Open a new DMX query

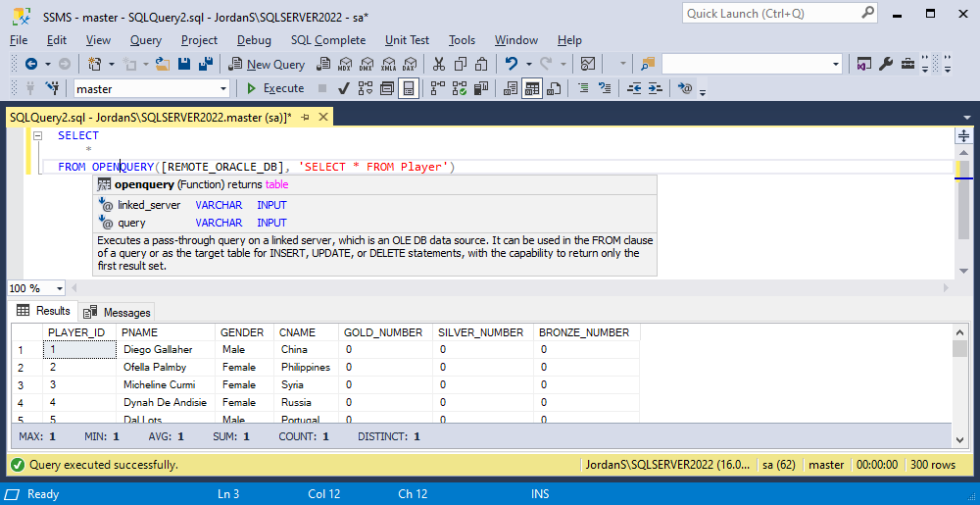[x=367, y=64]
